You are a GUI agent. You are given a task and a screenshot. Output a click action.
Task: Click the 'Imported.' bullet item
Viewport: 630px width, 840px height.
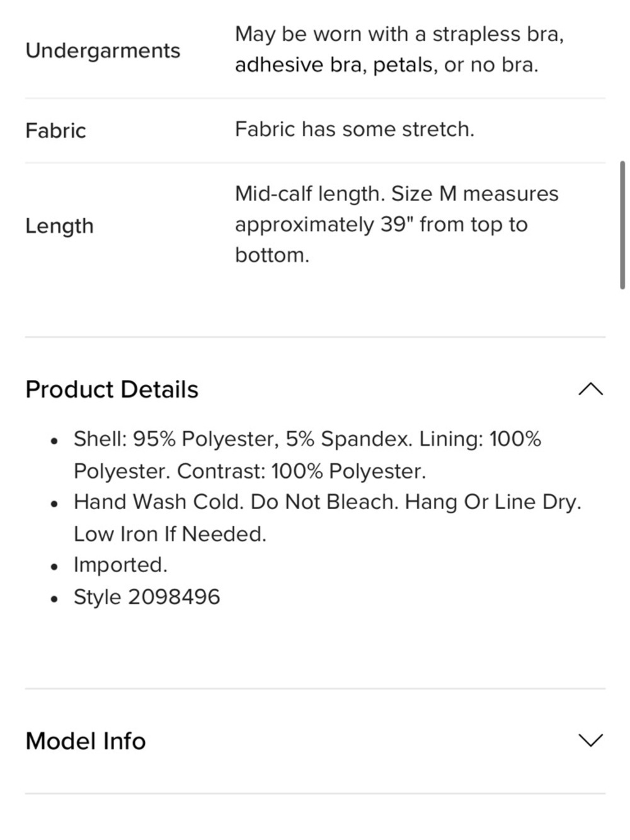coord(120,565)
